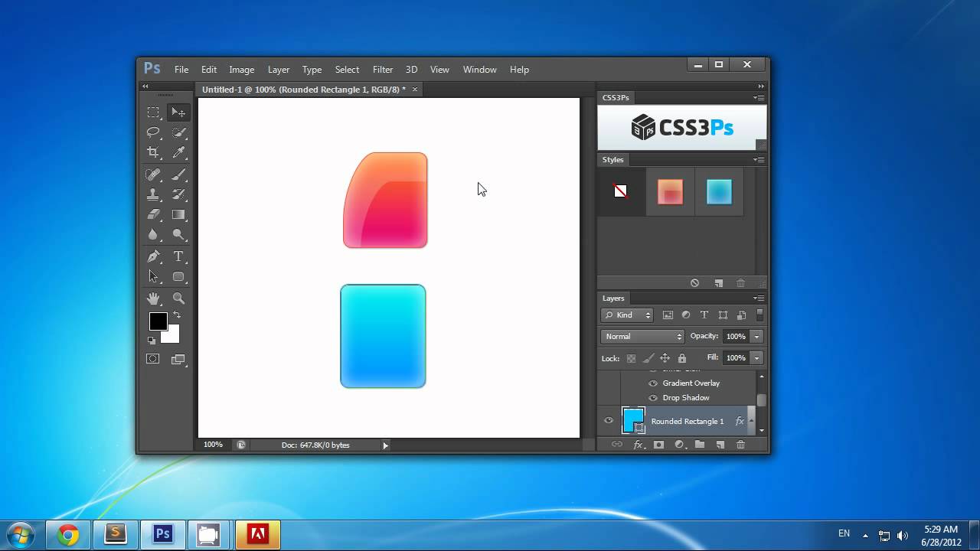980x551 pixels.
Task: Select the Zoom tool
Action: click(178, 298)
